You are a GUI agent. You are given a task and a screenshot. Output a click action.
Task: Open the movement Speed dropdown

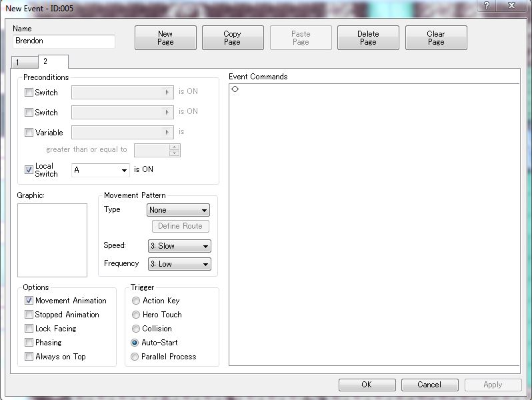(x=179, y=246)
